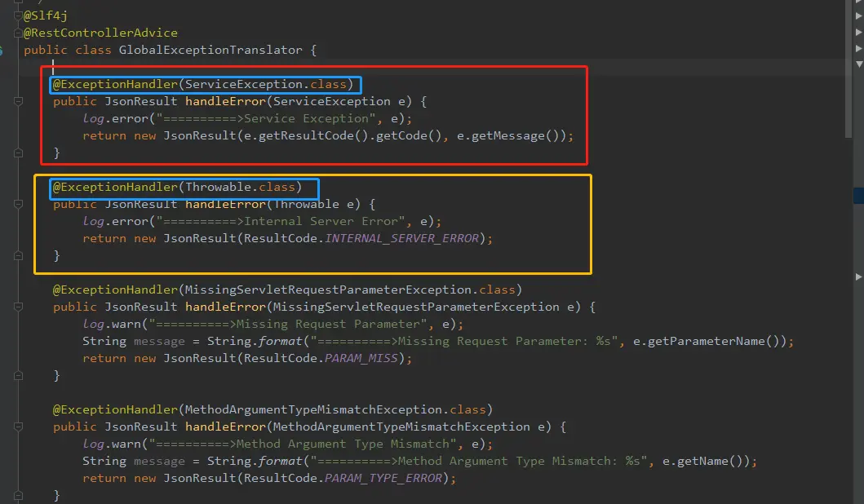This screenshot has height=504, width=864.
Task: Click @ExceptionHandler on the Throwable.class line
Action: pos(115,188)
